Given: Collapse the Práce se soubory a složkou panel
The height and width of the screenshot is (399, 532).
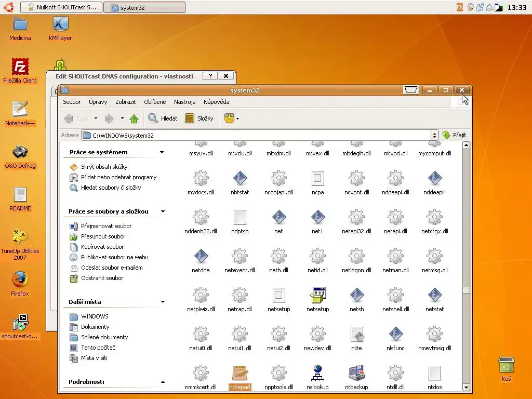Looking at the screenshot, I should [x=163, y=211].
